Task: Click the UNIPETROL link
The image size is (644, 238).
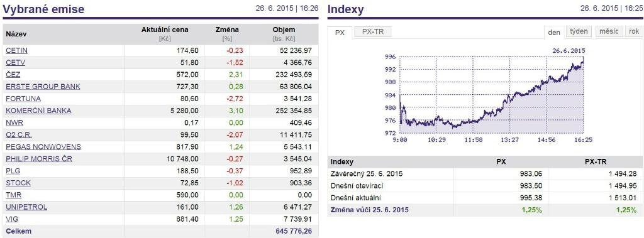Action: click(26, 207)
